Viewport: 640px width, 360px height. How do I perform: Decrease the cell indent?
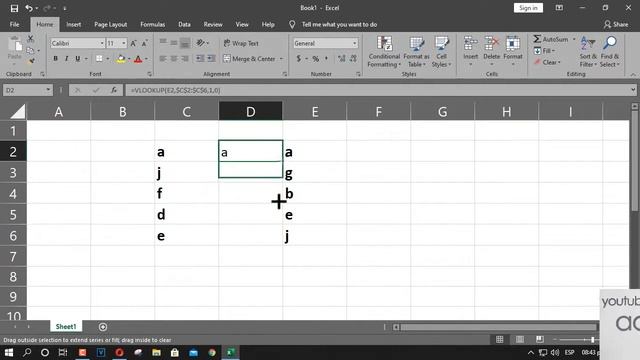[200, 59]
